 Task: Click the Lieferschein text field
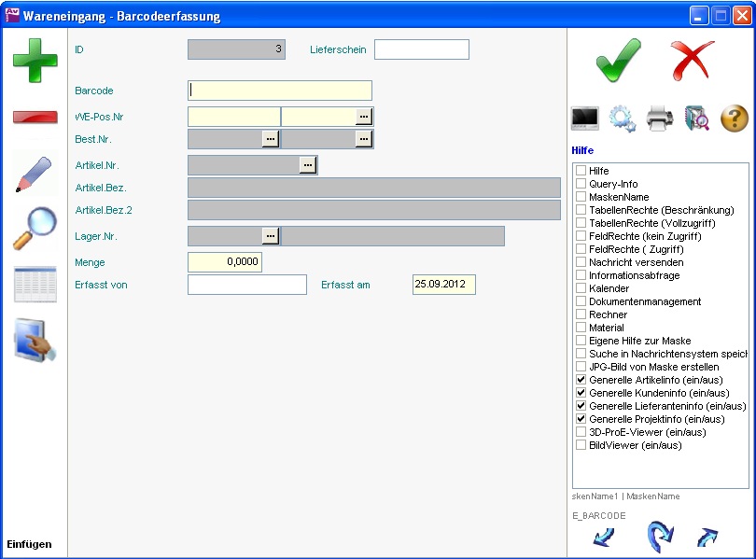421,49
